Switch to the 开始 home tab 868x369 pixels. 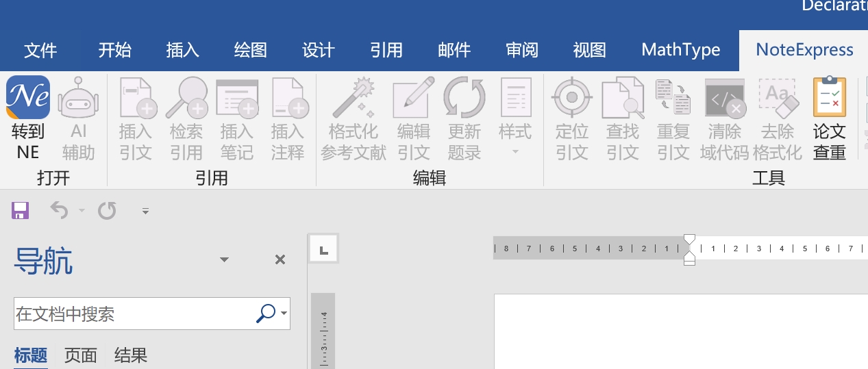114,50
